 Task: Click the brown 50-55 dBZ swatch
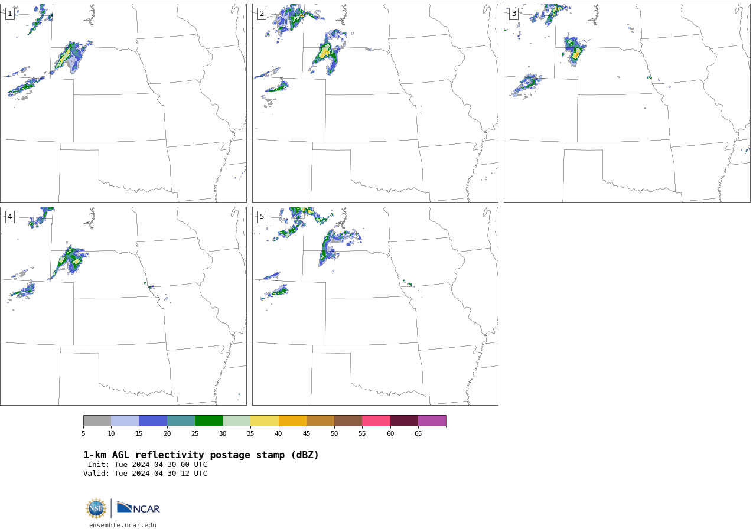coord(348,420)
